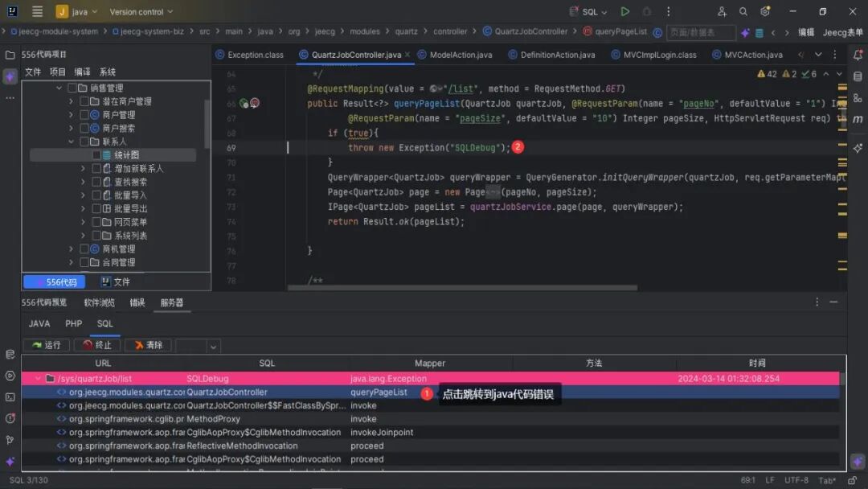Open the Terminal tool window
The height and width of the screenshot is (489, 868).
(x=10, y=397)
